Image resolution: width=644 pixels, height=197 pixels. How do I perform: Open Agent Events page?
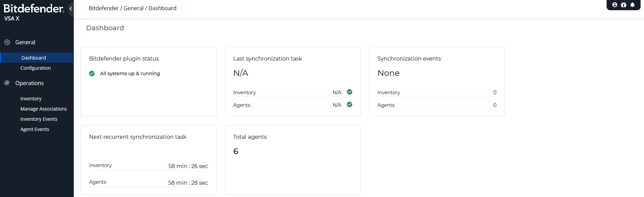(x=35, y=129)
